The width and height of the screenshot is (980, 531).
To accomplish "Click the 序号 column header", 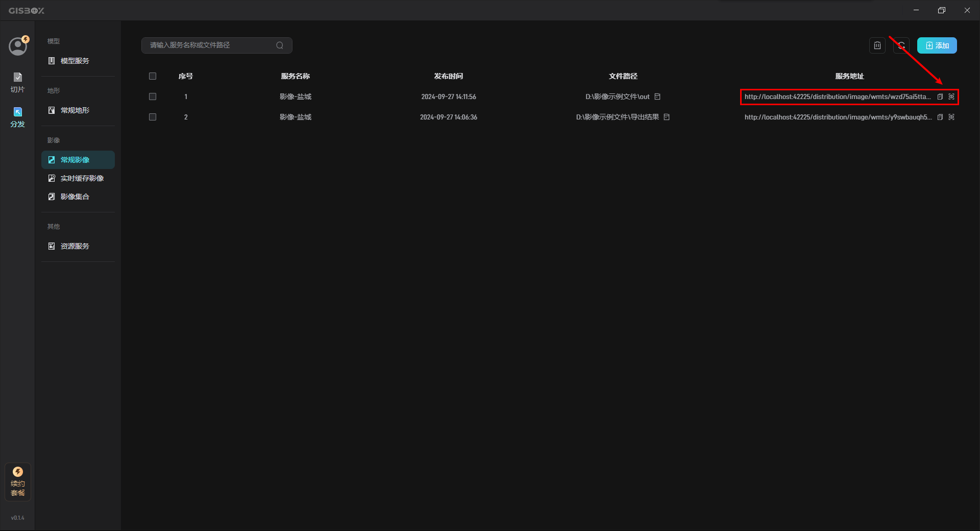I will (186, 76).
